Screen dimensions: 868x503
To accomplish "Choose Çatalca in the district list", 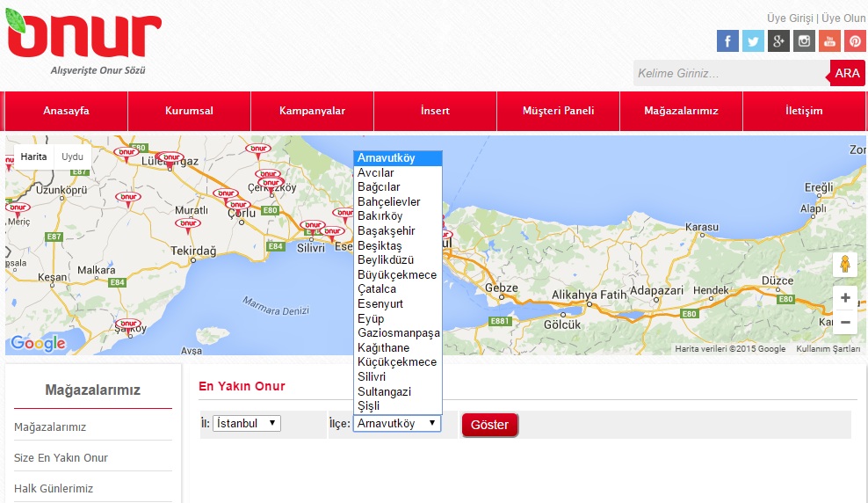I will pyautogui.click(x=397, y=289).
